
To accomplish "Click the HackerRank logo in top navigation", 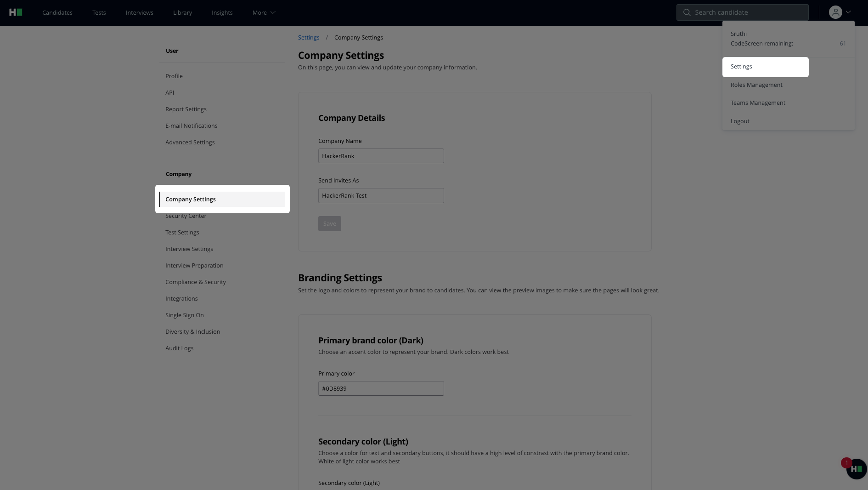I will (16, 12).
